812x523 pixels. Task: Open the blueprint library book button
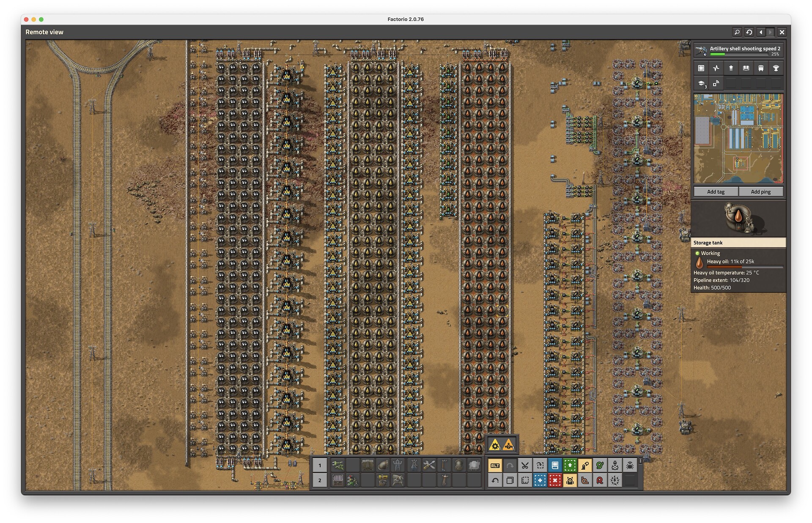(555, 465)
